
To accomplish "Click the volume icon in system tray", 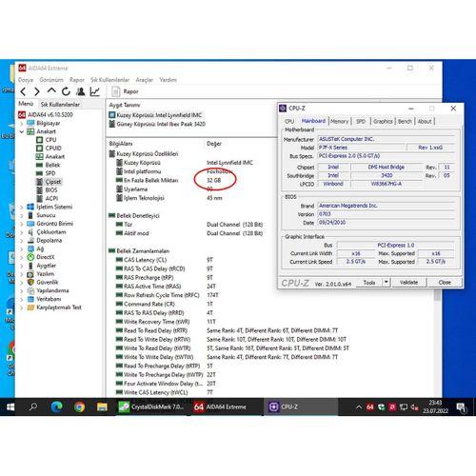I will pyautogui.click(x=414, y=407).
